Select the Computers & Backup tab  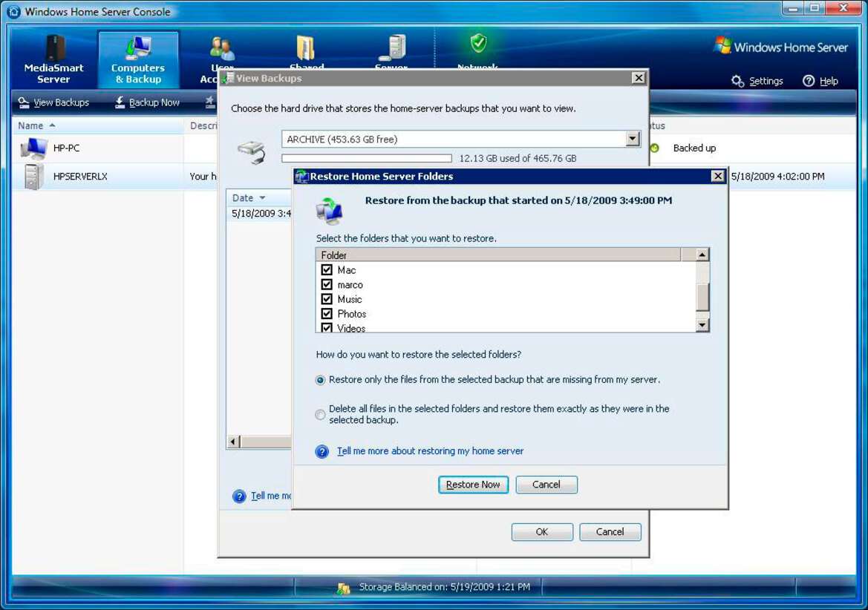(x=138, y=59)
